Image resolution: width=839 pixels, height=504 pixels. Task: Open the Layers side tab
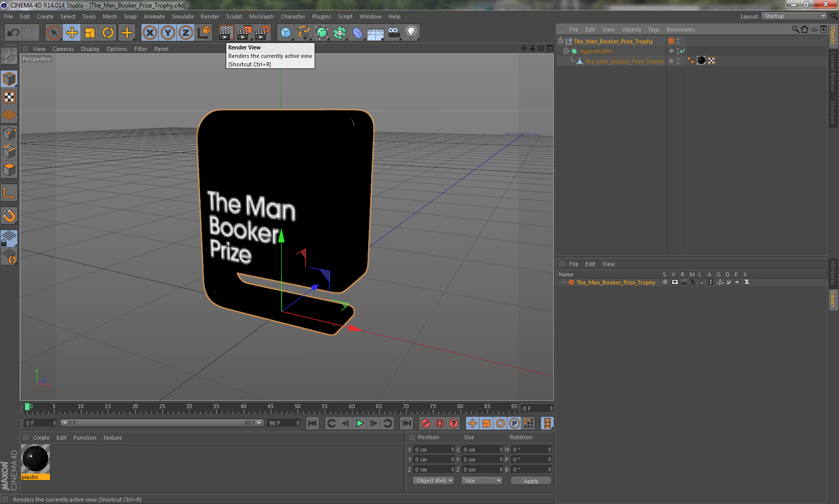(x=833, y=300)
